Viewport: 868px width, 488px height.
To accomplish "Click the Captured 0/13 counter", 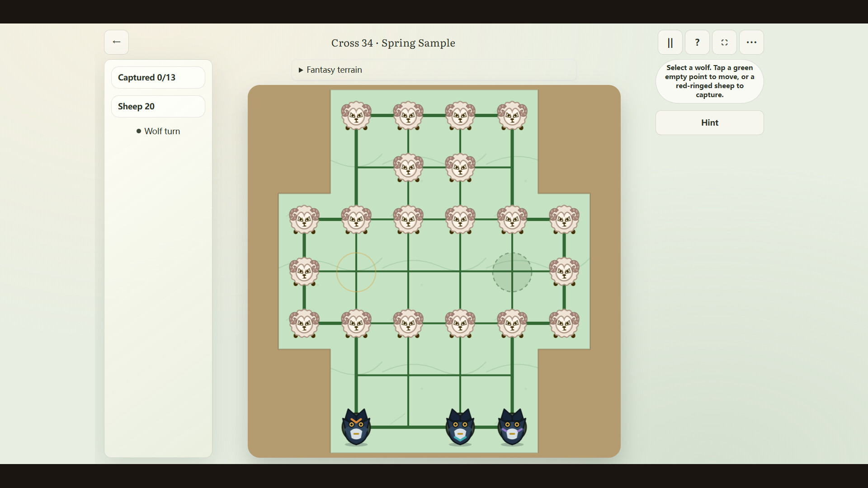I will pyautogui.click(x=158, y=77).
